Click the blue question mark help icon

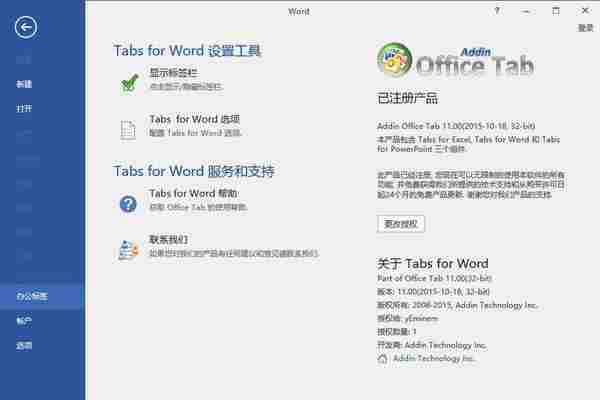pyautogui.click(x=128, y=203)
